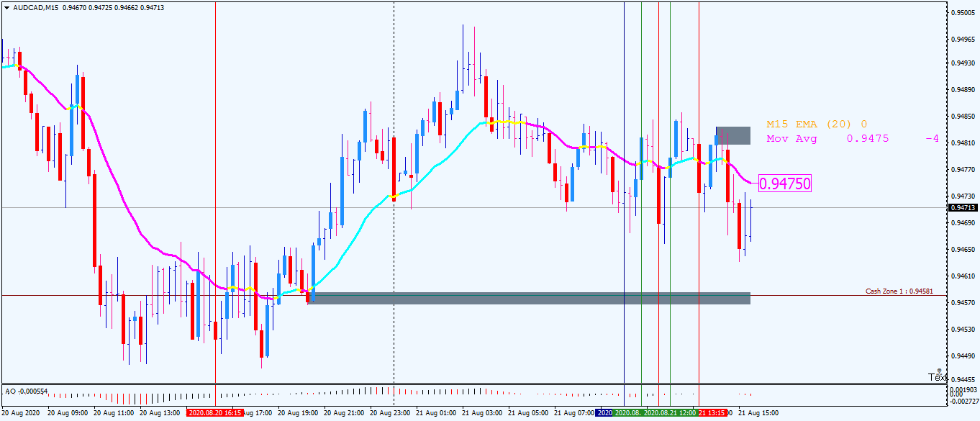Select the AUDCAD,M15 chart title
This screenshot has height=421, width=980.
pyautogui.click(x=37, y=6)
